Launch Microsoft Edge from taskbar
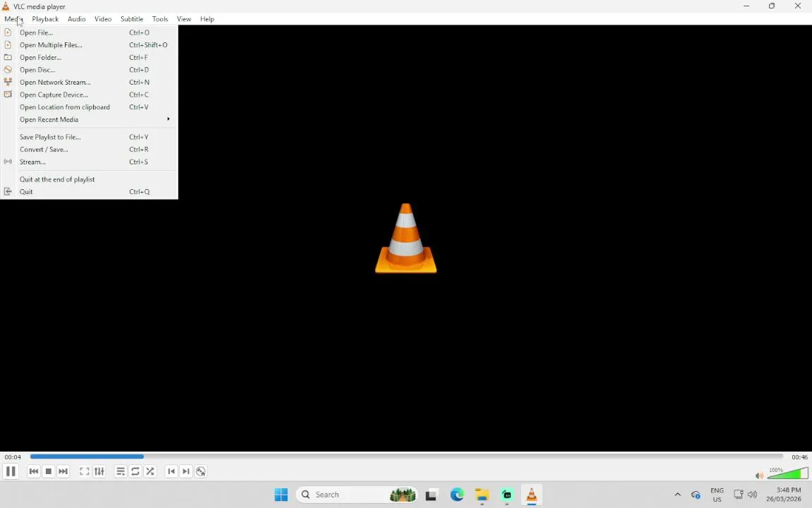 457,495
